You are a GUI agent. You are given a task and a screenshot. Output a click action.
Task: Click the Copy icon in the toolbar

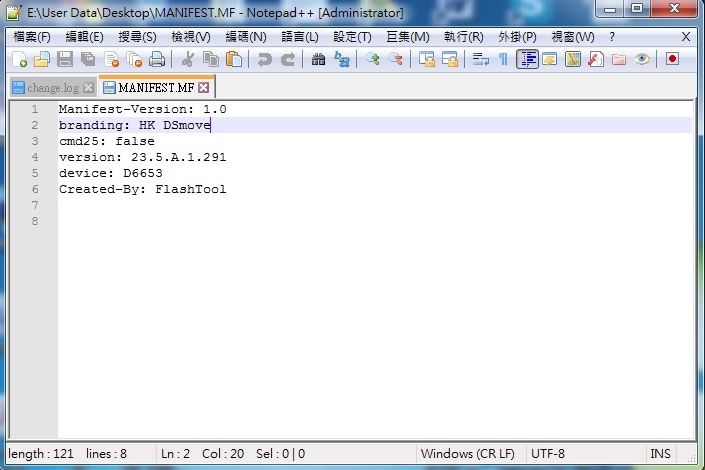[211, 59]
